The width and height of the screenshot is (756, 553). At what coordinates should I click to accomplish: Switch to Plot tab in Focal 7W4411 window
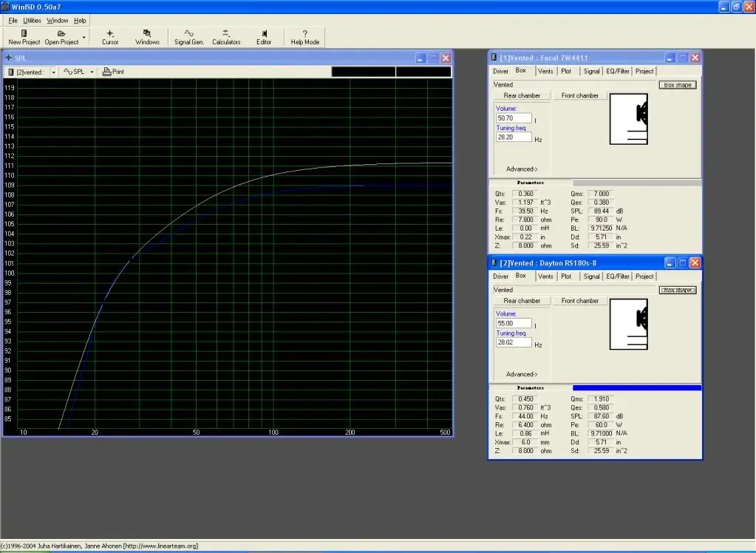[566, 71]
